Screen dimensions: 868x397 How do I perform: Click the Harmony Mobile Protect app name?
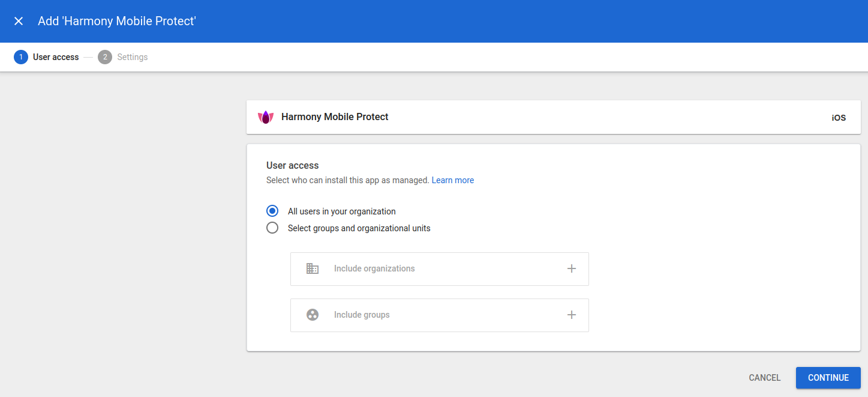[335, 117]
